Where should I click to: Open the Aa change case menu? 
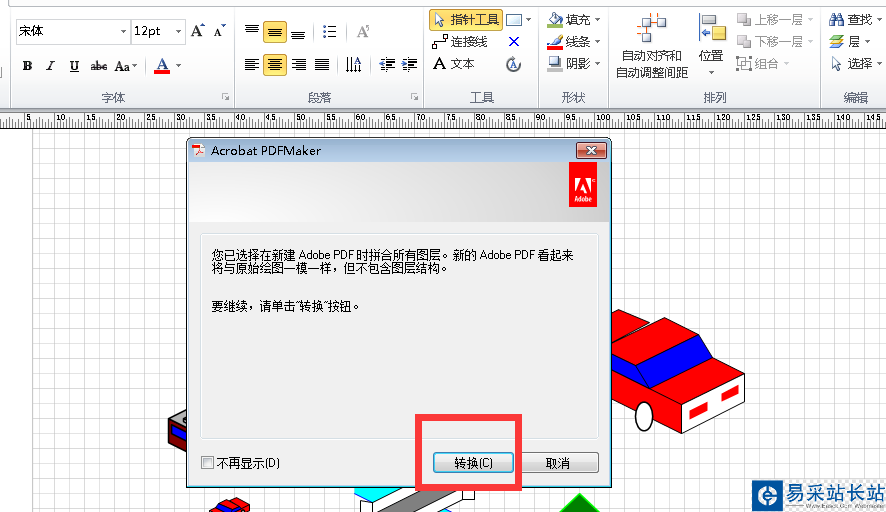pyautogui.click(x=125, y=66)
